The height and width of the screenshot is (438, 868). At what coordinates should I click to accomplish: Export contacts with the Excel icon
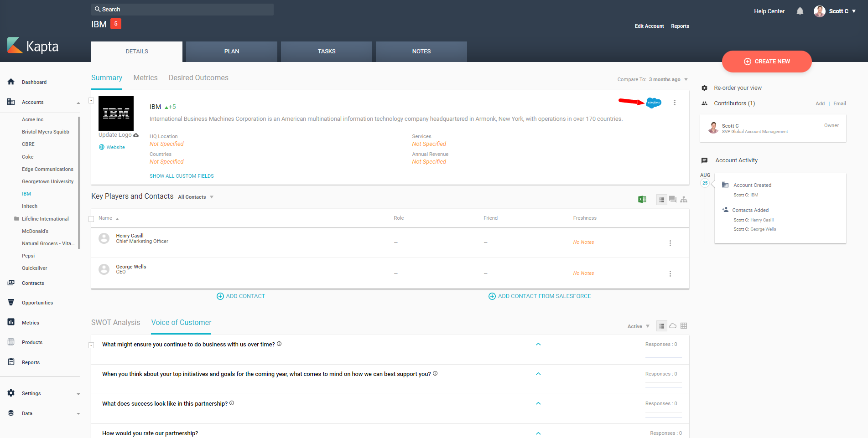coord(642,199)
